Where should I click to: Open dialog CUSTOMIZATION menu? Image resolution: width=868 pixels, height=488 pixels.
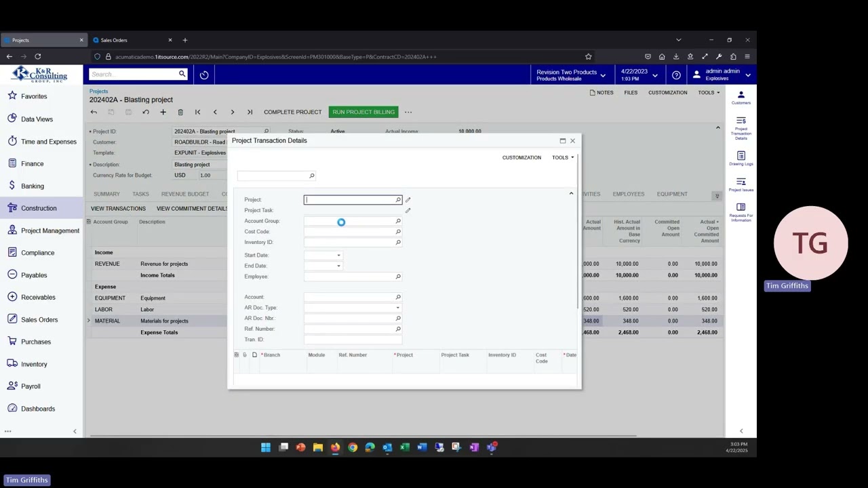pos(521,157)
